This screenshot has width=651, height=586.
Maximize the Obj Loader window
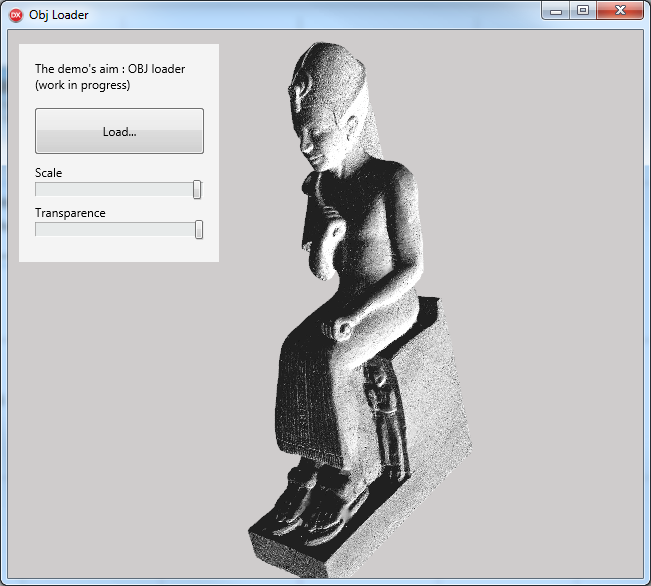coord(583,11)
